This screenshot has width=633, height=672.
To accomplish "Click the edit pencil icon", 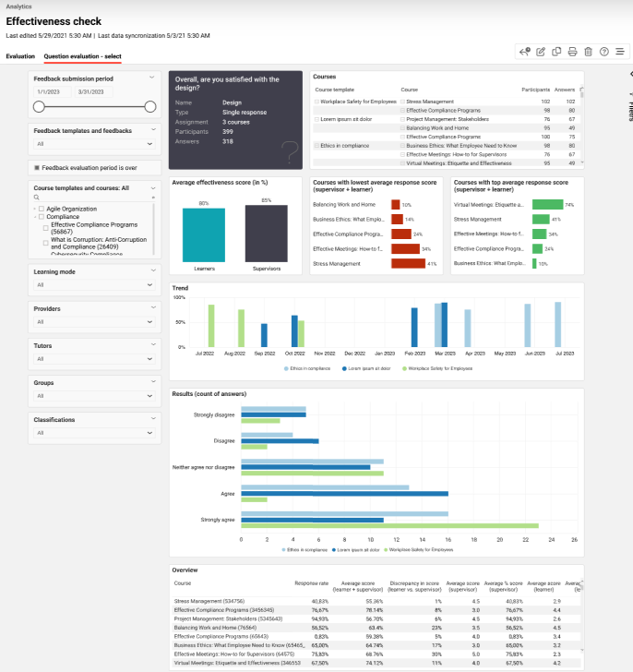I will [x=541, y=52].
